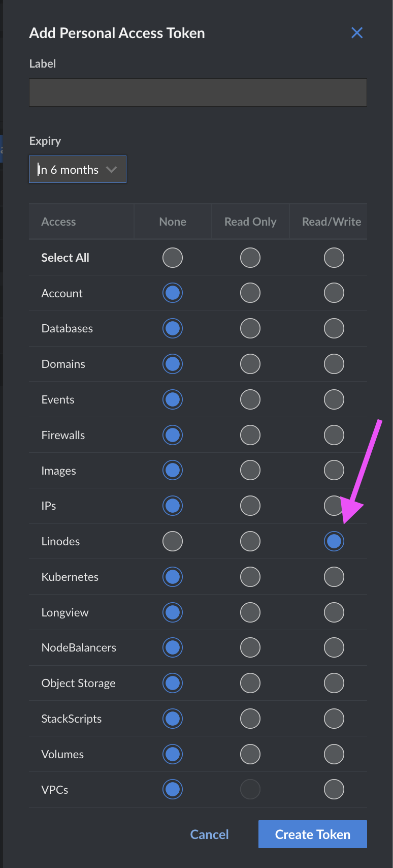Set Domains permission to Read Only
Screen dimensions: 393x868
pyautogui.click(x=250, y=364)
